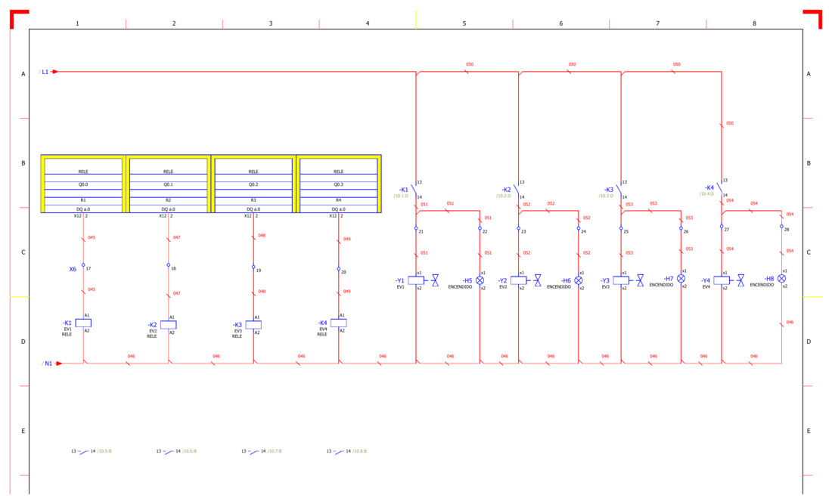This screenshot has width=832, height=504.
Task: Follow the /10.8:B cross-reference
Action: (360, 452)
